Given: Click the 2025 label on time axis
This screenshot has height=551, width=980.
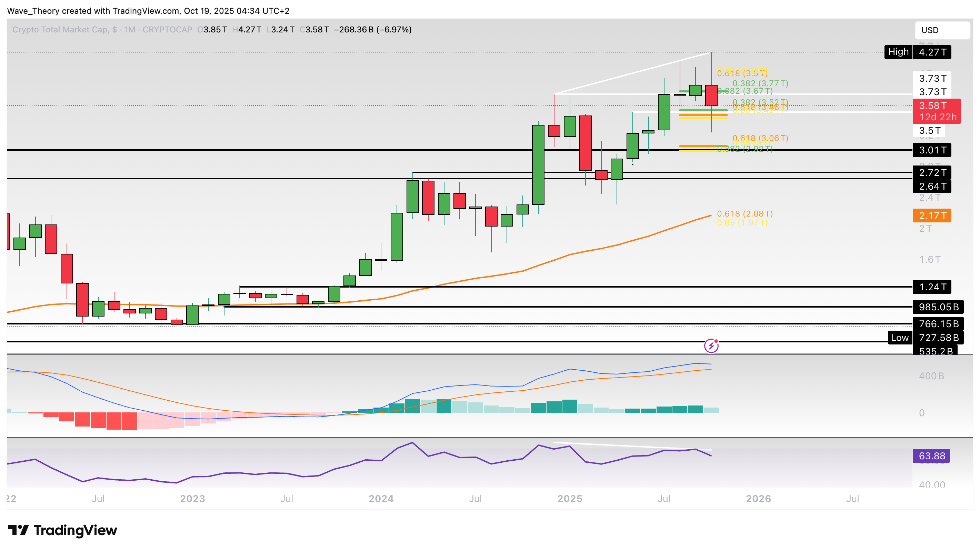Looking at the screenshot, I should (570, 499).
